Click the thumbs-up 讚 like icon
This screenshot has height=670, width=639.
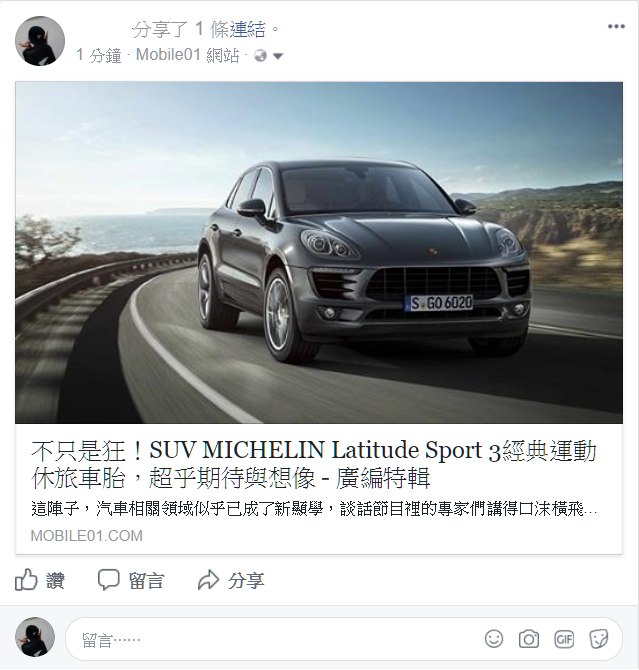point(26,580)
